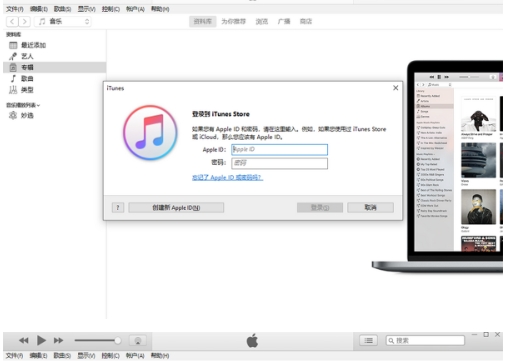The image size is (505, 361).
Task: Open the 音乐 media type dropdown
Action: tap(63, 22)
